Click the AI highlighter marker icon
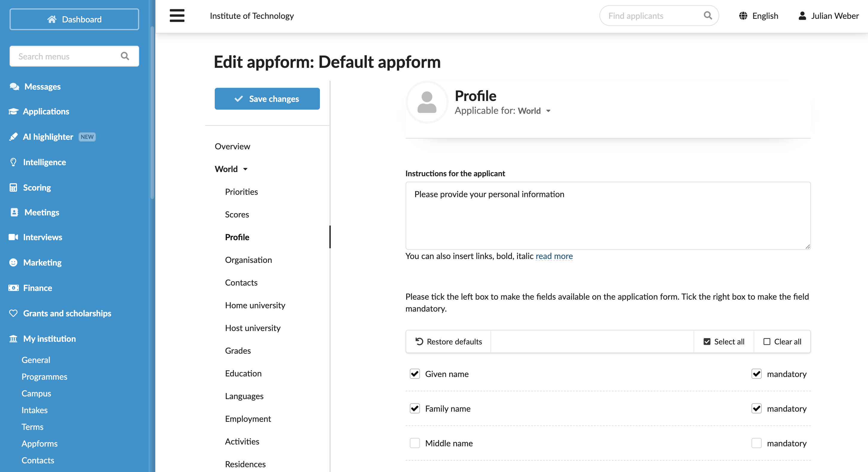The width and height of the screenshot is (868, 472). 13,137
